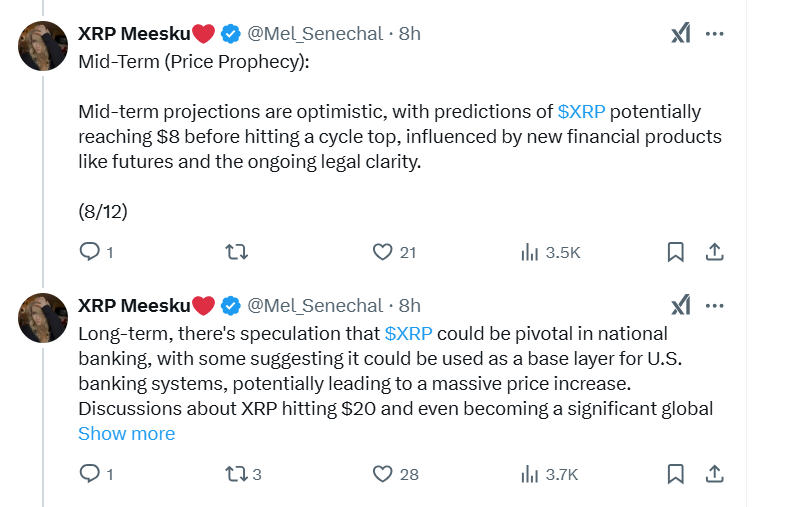The width and height of the screenshot is (796, 507).
Task: Reply to the Long-term speculation post
Action: (90, 474)
